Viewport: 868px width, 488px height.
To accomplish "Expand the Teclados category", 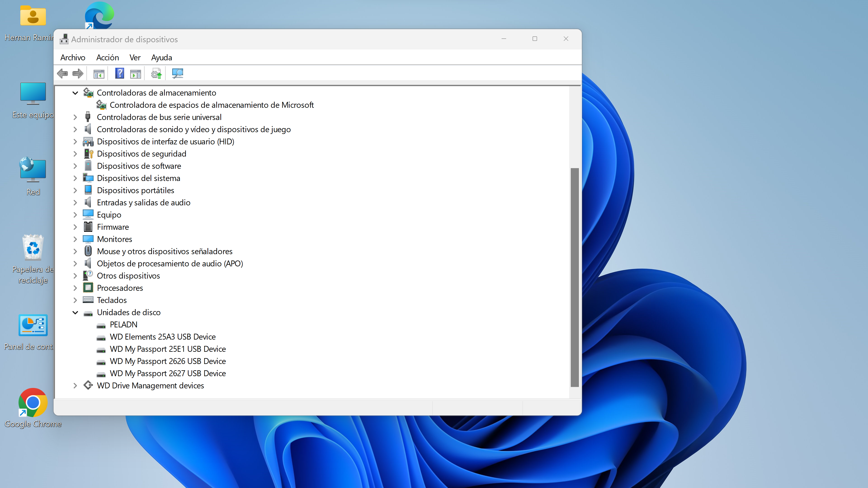I will pos(75,300).
